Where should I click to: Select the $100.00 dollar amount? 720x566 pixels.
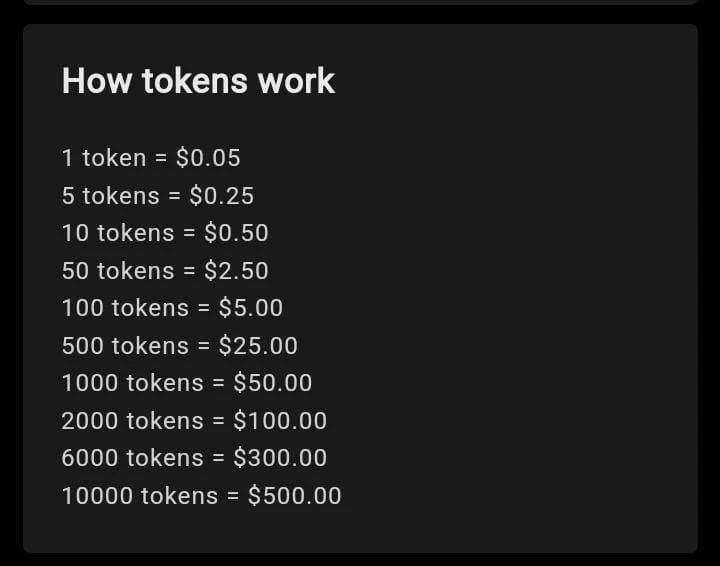[280, 421]
